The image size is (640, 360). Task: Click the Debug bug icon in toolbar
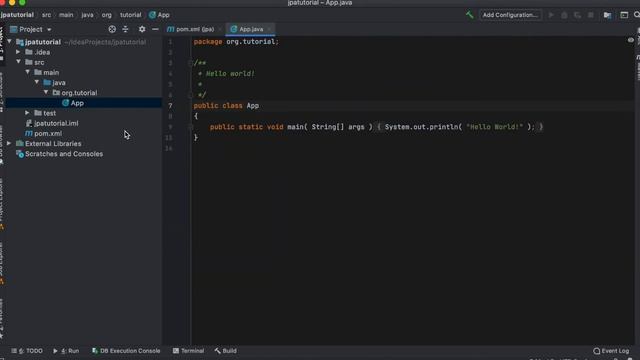point(564,15)
